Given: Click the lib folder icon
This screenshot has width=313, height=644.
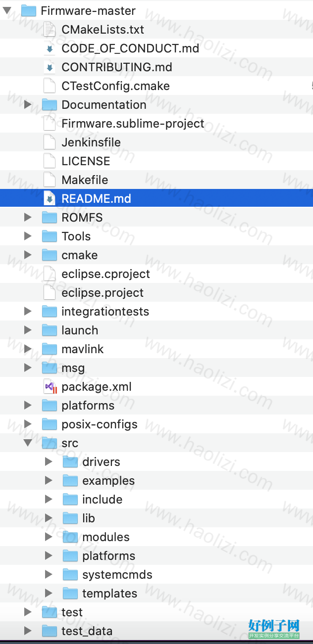Looking at the screenshot, I should (70, 518).
